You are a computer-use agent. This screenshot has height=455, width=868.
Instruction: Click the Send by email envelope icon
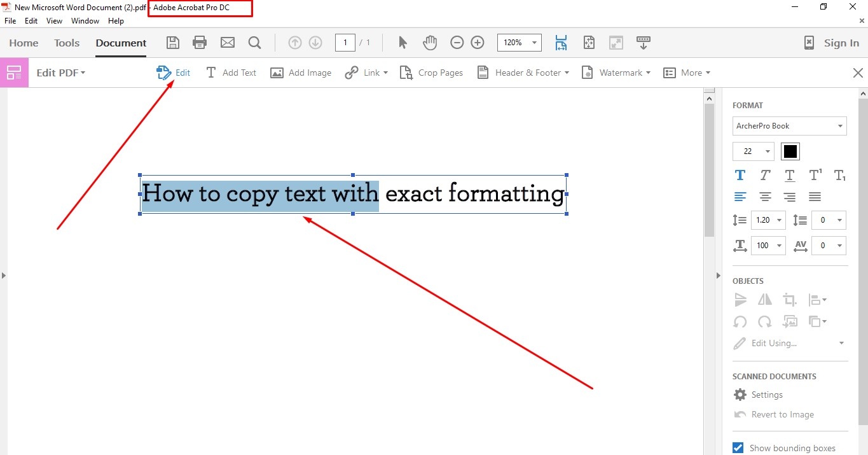228,43
